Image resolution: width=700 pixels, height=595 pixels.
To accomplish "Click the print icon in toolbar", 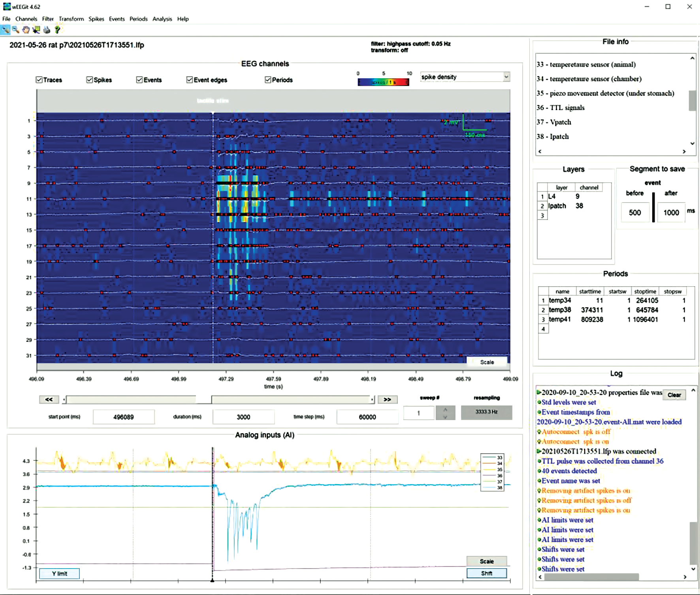I will coord(47,30).
